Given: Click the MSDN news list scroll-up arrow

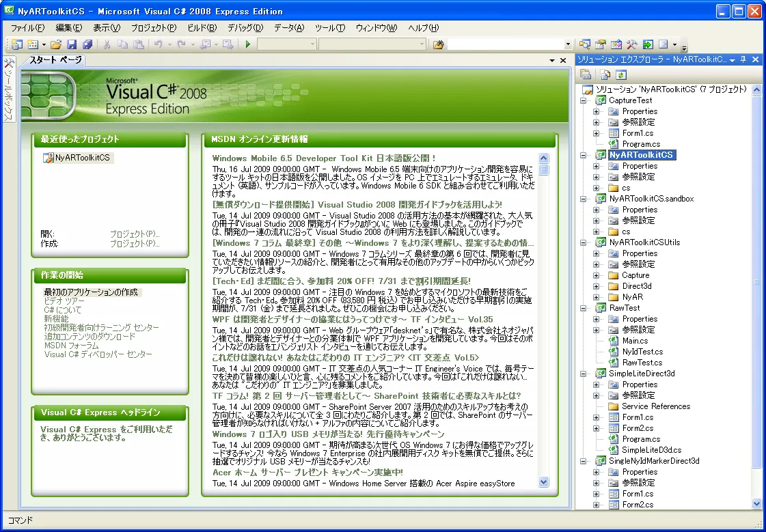Looking at the screenshot, I should point(543,158).
